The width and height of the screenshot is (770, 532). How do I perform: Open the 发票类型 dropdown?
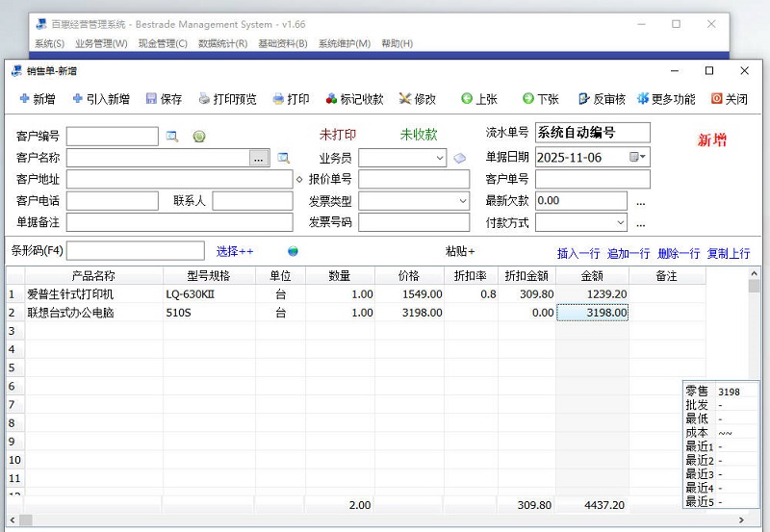[x=462, y=201]
